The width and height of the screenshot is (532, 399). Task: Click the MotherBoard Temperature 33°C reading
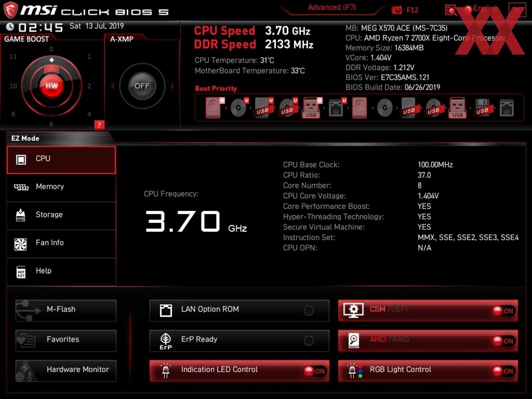(x=250, y=71)
